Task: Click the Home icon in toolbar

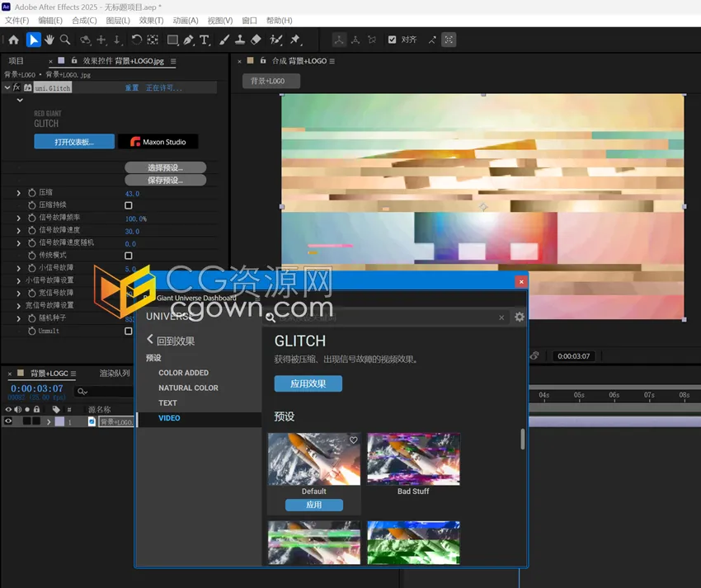Action: click(13, 40)
